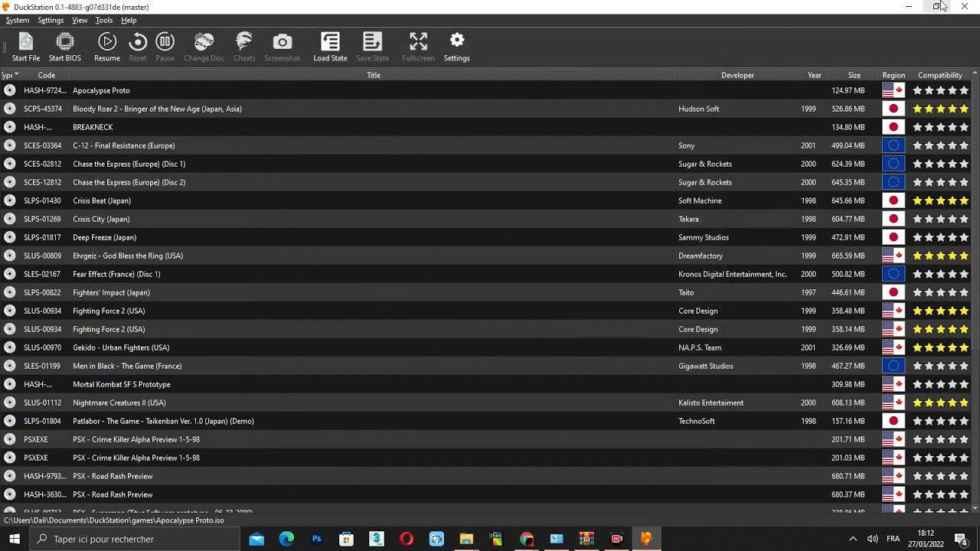Open the System menu
Screen dimensions: 980x551
18,20
